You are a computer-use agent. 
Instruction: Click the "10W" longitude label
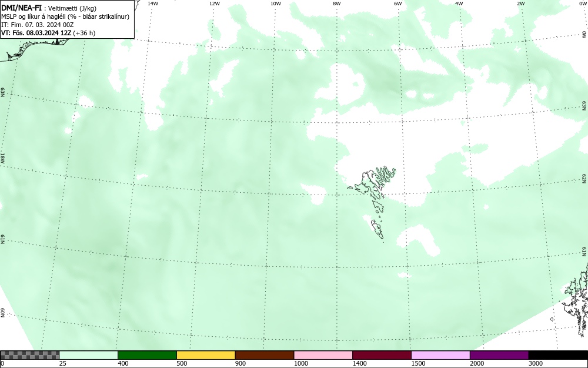(x=276, y=4)
